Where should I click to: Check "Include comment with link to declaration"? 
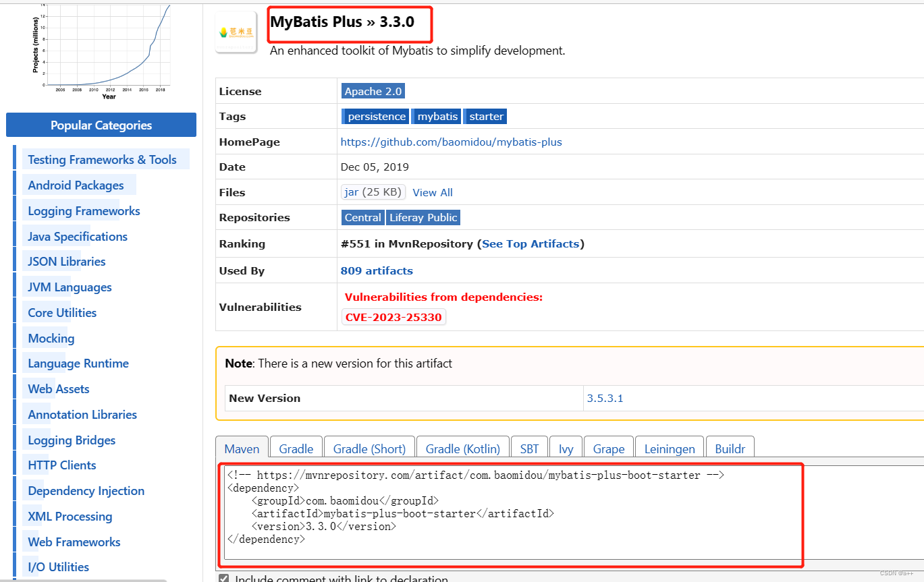[x=223, y=578]
